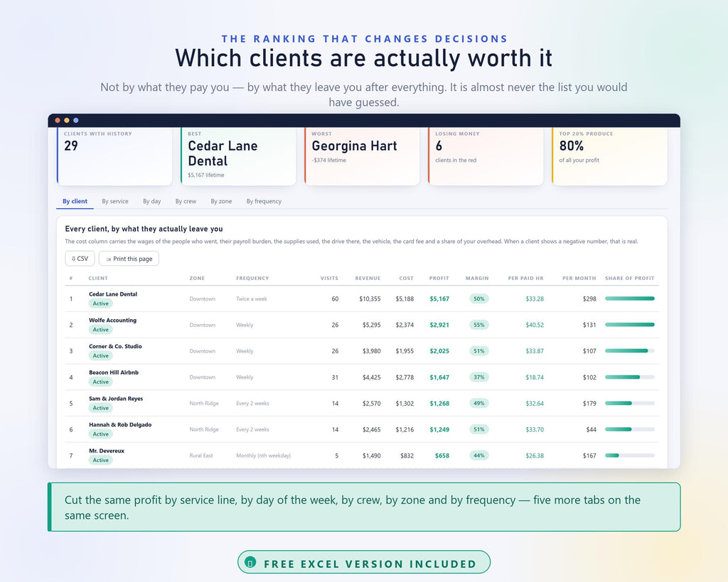Click the $10,355 revenue value
The width and height of the screenshot is (728, 582).
tap(370, 299)
